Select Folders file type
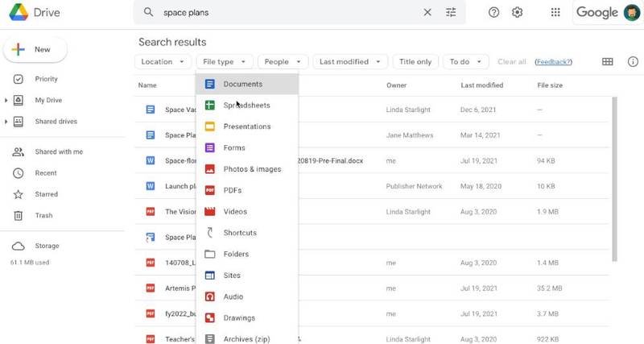The image size is (644, 344). pyautogui.click(x=247, y=254)
